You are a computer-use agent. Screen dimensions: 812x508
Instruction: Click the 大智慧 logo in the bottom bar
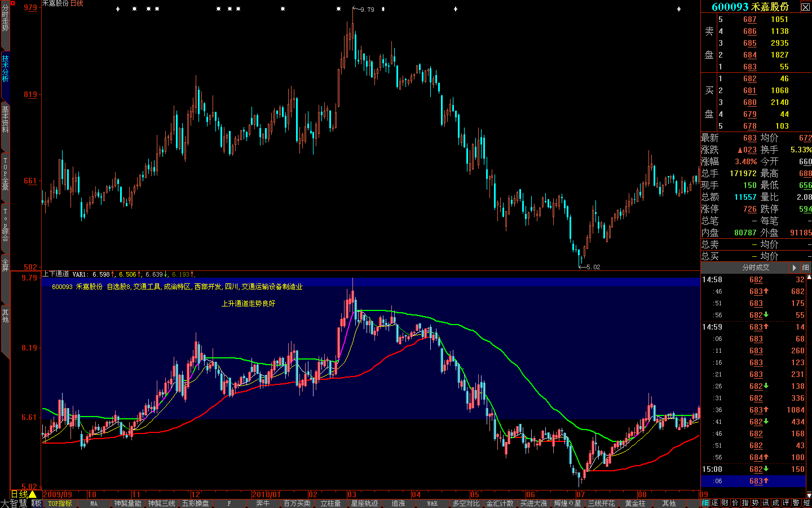click(14, 503)
